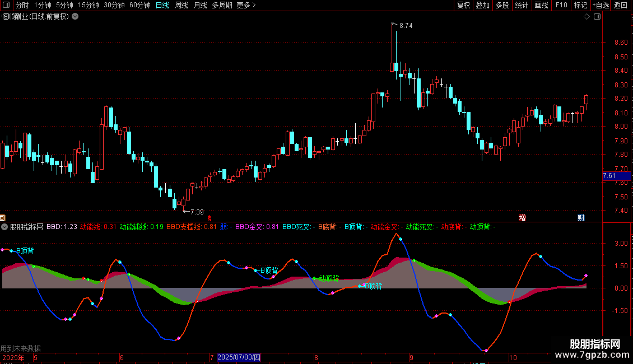Click the 动能金叉 readout label
This screenshot has width=633, height=364.
(x=387, y=227)
